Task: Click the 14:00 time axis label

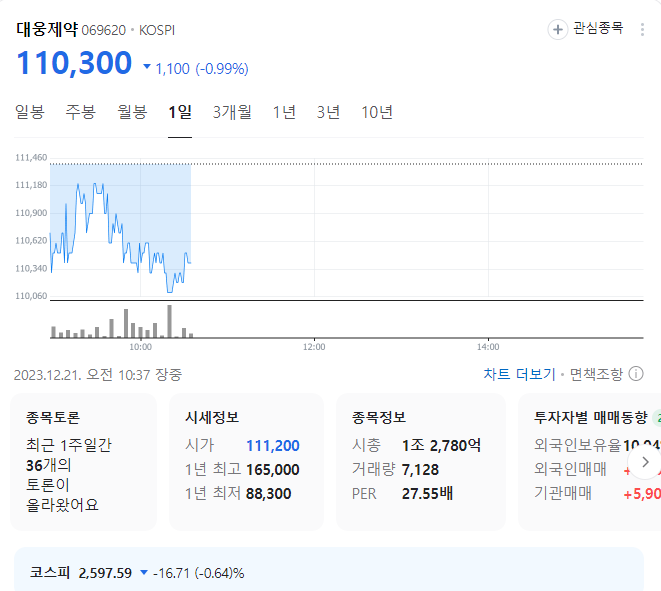Action: tap(488, 347)
